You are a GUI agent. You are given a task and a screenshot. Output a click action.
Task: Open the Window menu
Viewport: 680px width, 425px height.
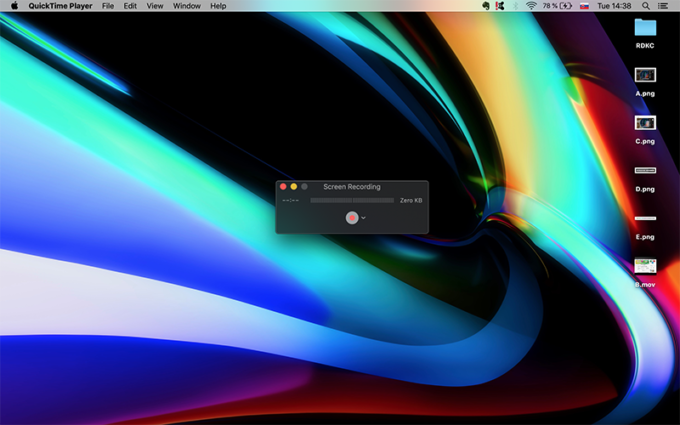point(187,6)
